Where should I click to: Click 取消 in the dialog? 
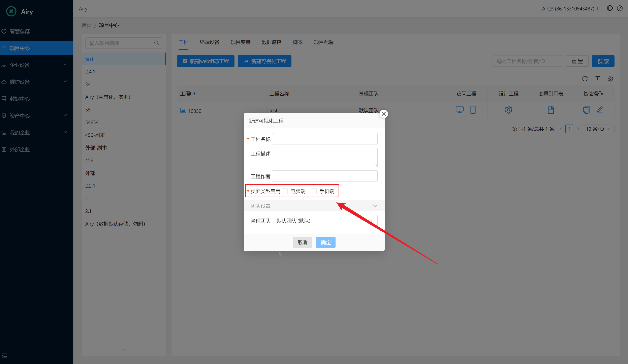click(x=302, y=242)
